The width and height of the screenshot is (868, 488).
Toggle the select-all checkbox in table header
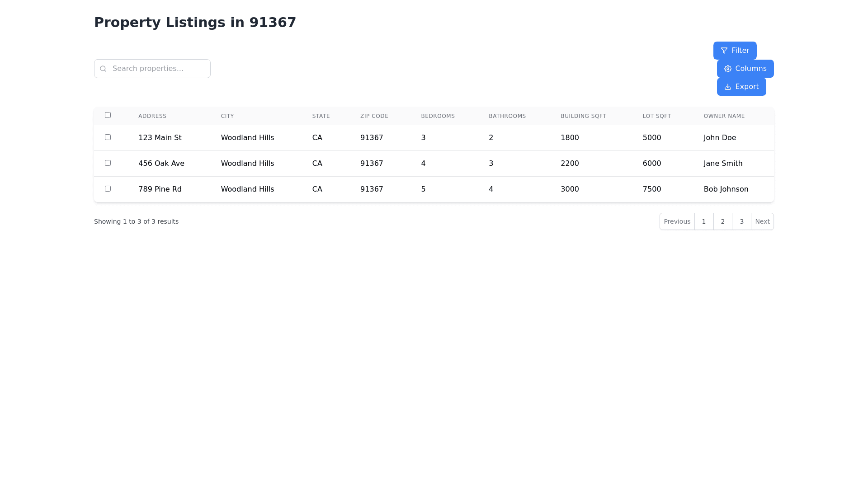click(x=108, y=115)
